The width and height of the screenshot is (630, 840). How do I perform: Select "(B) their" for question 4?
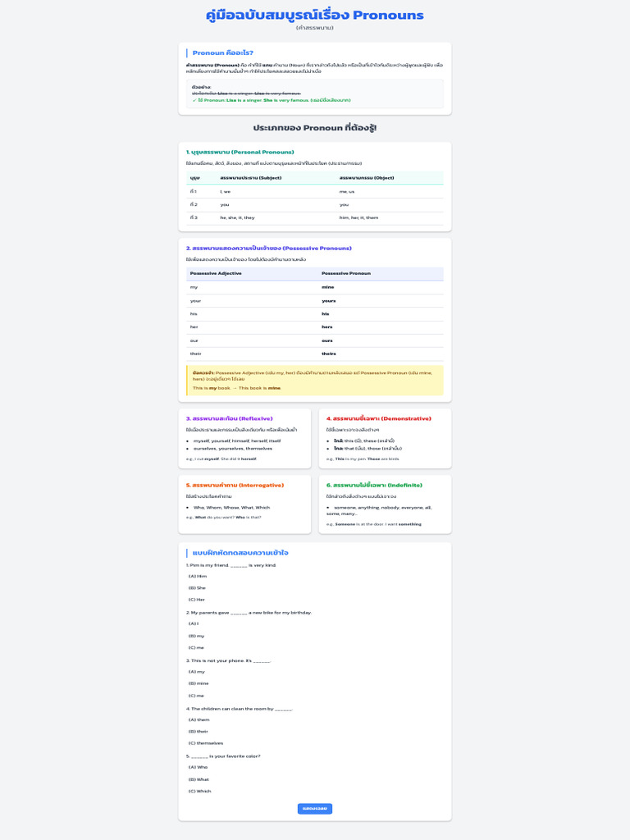point(199,731)
